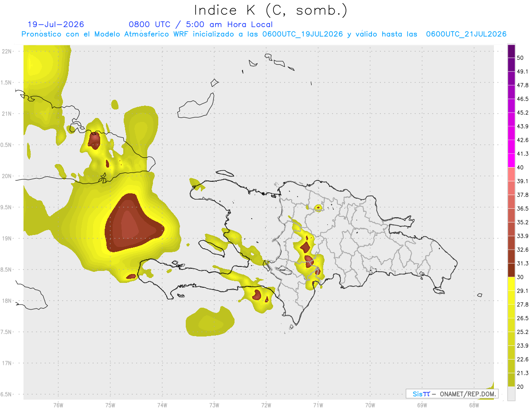Click the '74W' longitude label
The image size is (532, 411).
pos(162,405)
